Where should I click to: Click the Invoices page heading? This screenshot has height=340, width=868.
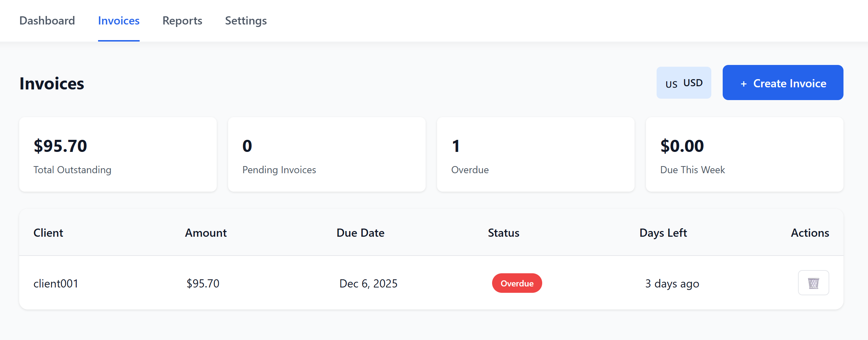pos(52,83)
